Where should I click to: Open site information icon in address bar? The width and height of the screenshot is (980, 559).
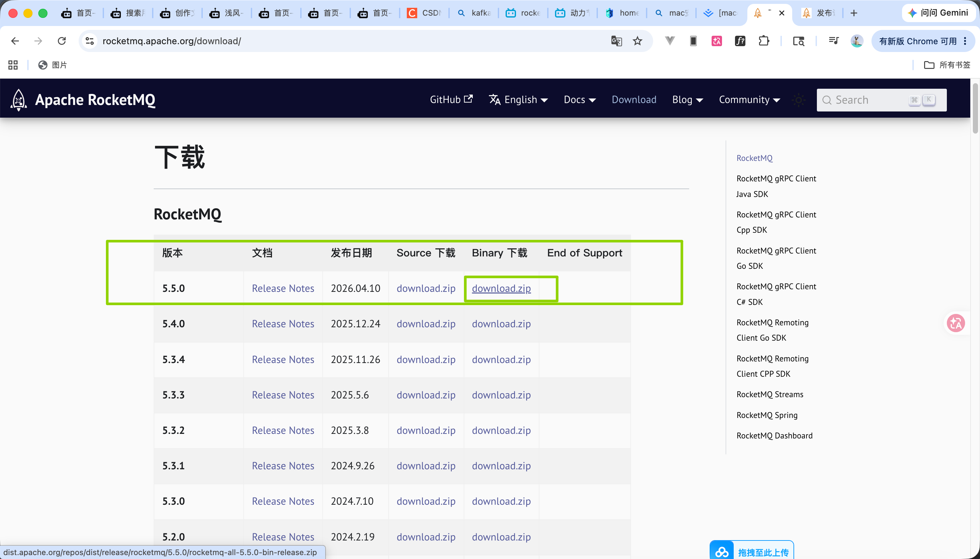point(90,41)
